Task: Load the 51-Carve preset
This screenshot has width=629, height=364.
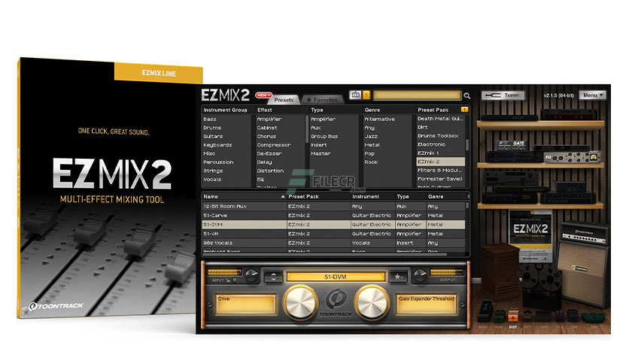Action: click(x=333, y=215)
